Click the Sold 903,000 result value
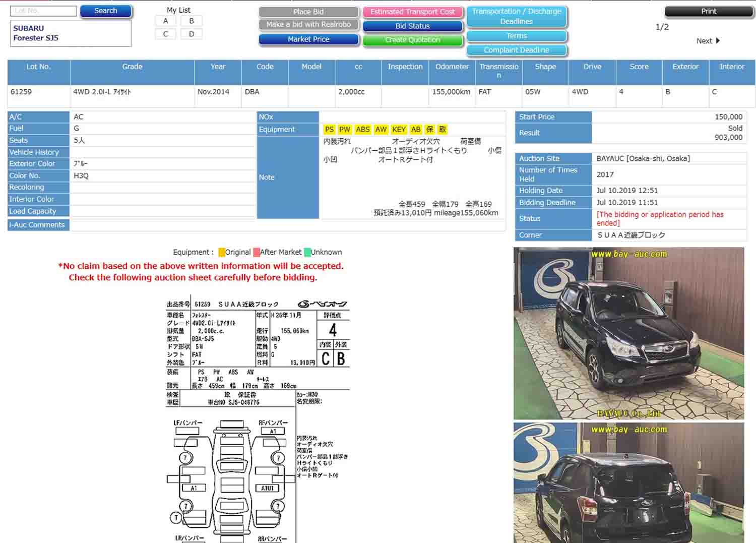This screenshot has width=756, height=543. coord(728,133)
